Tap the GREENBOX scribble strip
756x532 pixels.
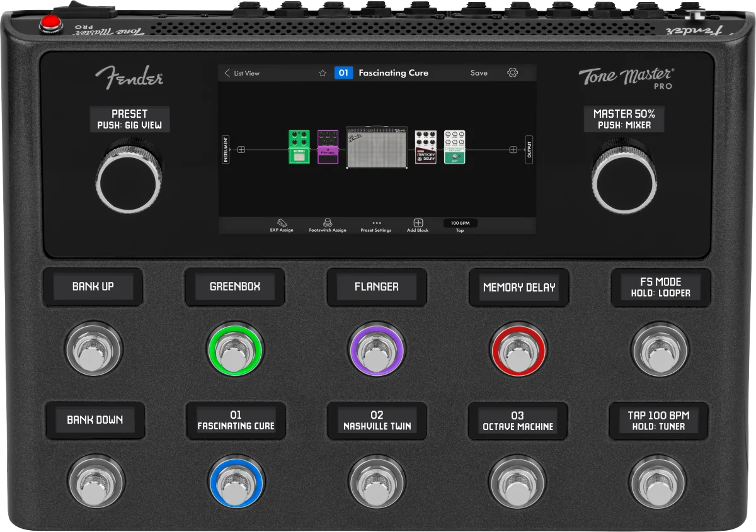click(235, 287)
